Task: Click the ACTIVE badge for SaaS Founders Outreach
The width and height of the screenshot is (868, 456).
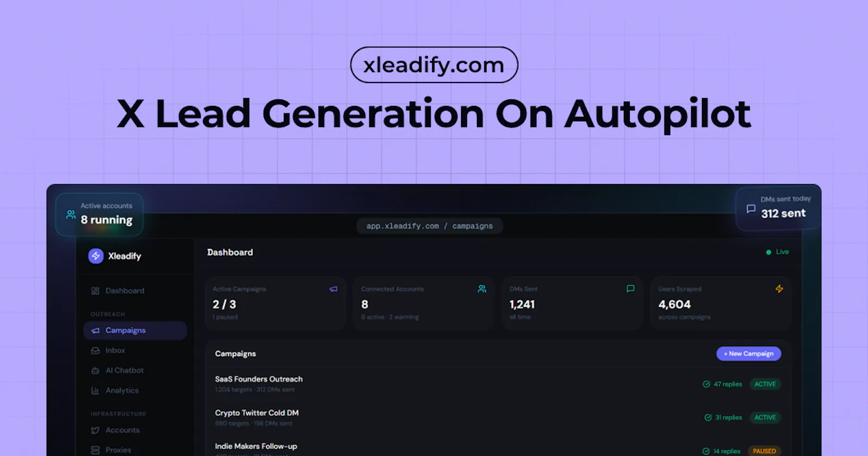Action: point(765,384)
